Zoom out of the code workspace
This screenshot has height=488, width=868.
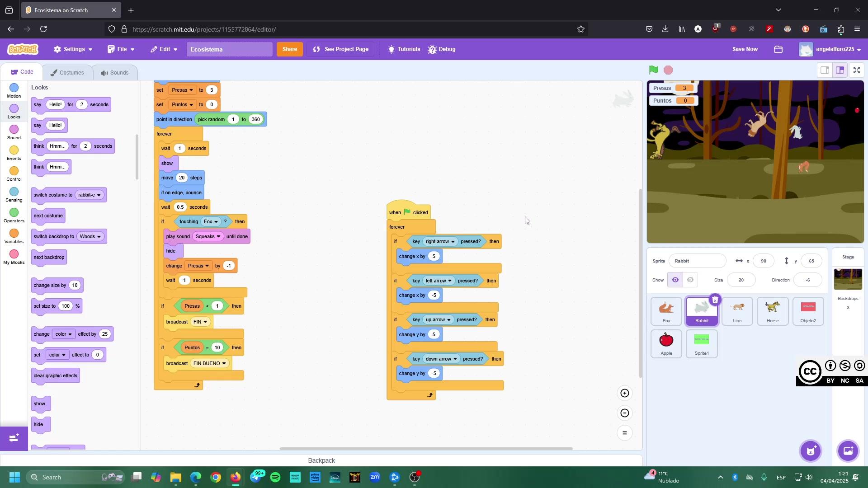click(624, 413)
